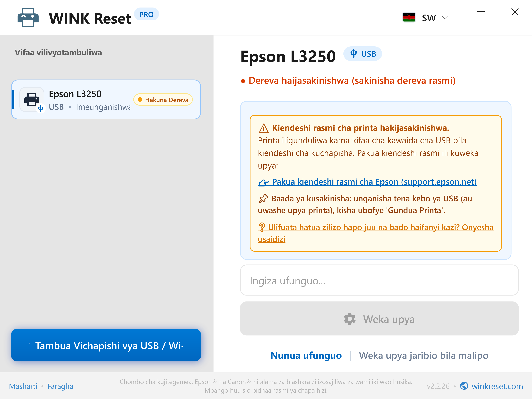Click the Kenya flag language icon
This screenshot has width=532, height=399.
click(409, 18)
